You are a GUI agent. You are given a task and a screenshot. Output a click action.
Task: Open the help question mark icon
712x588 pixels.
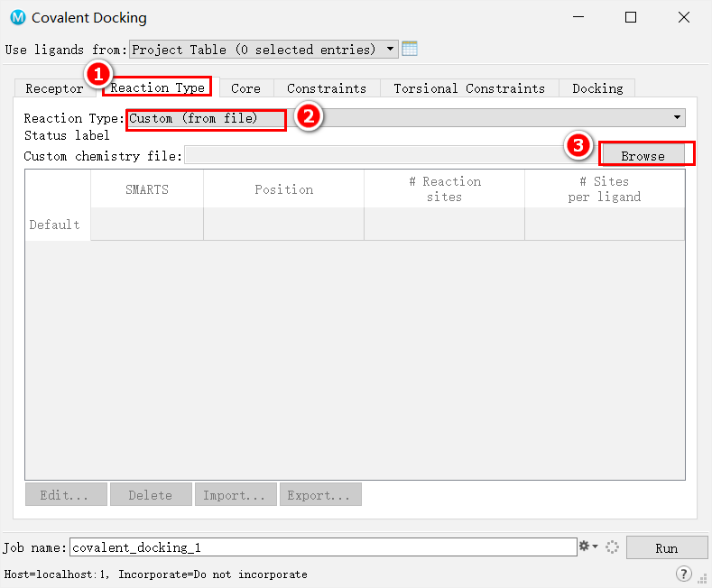tap(683, 574)
